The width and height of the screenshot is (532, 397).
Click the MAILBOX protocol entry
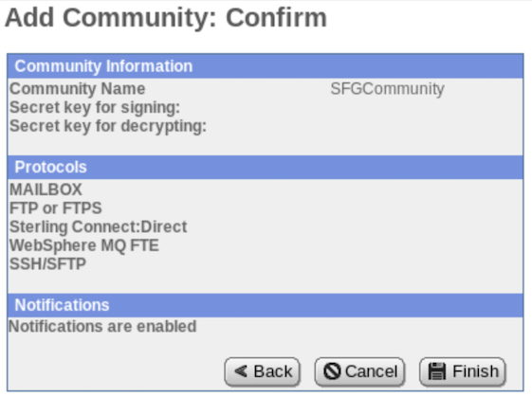coord(46,189)
